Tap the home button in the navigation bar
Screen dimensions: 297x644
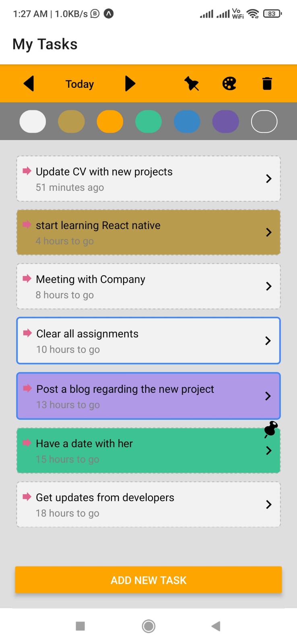(x=148, y=626)
